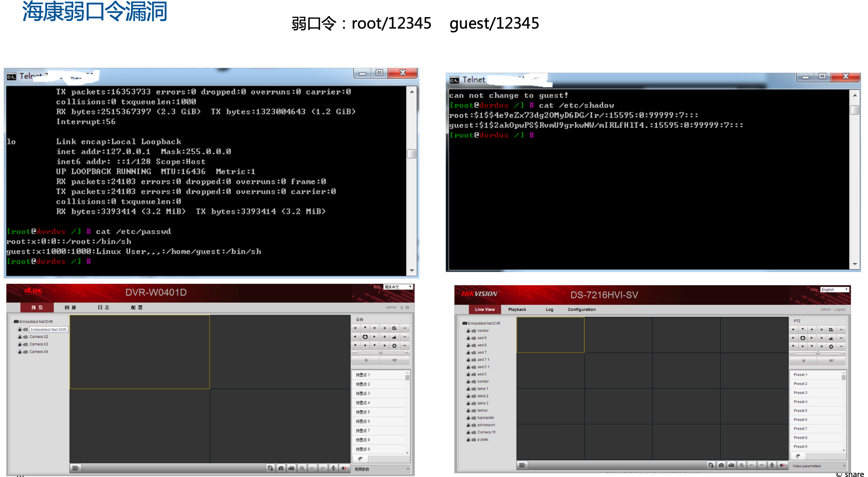This screenshot has height=477, width=868.
Task: Click start all live view icon in Hikvision
Action: click(711, 465)
